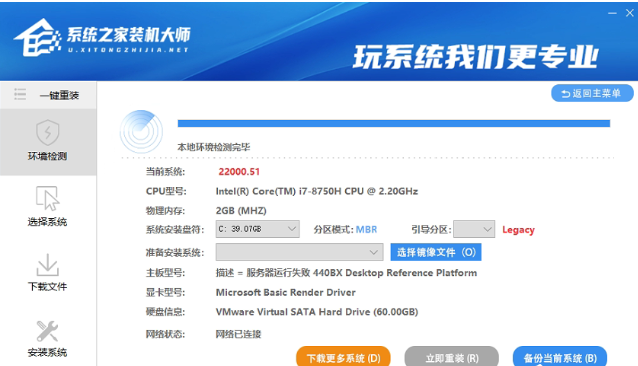The width and height of the screenshot is (638, 366).
Task: Open the 准备安装系统 dropdown
Action: pos(299,252)
